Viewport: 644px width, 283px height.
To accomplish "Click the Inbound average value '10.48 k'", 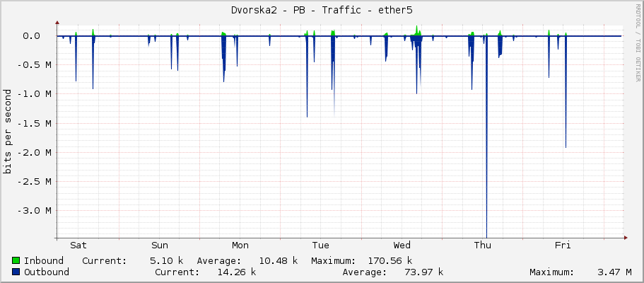I will [278, 260].
